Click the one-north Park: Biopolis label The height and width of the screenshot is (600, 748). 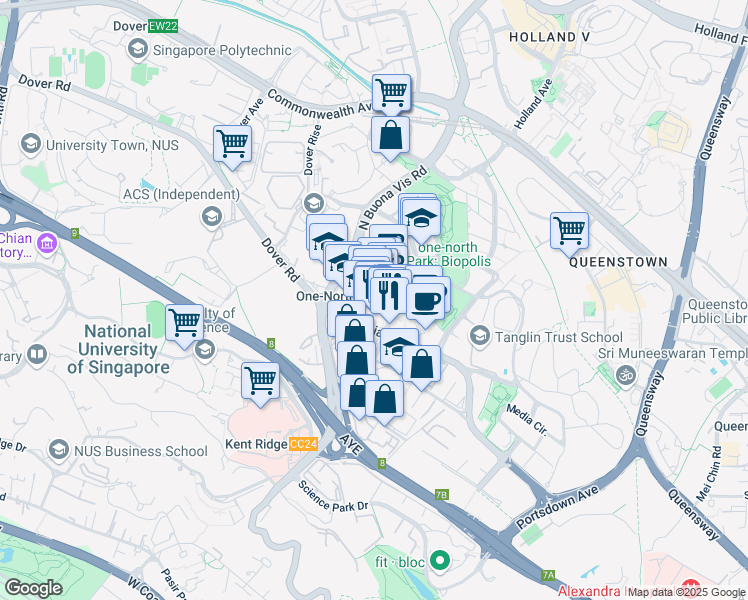pyautogui.click(x=448, y=254)
